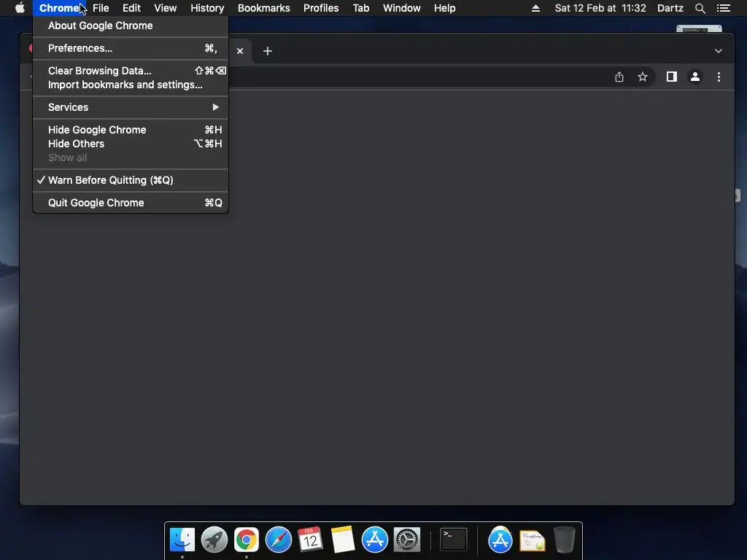
Task: Click the date and time in menu bar
Action: (x=600, y=8)
